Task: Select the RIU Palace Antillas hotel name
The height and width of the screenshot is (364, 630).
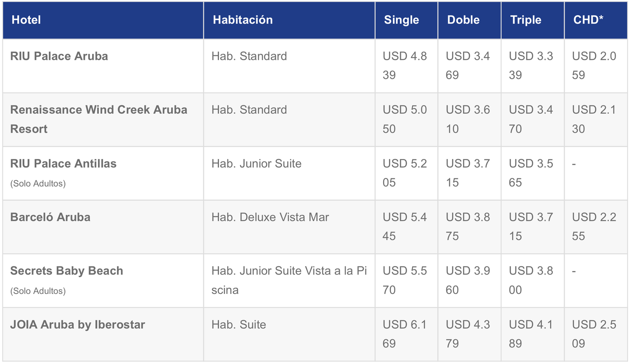Action: click(x=63, y=164)
